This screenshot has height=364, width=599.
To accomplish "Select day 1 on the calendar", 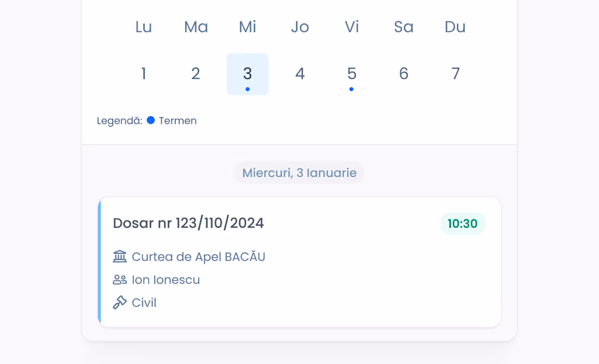I will pyautogui.click(x=144, y=74).
